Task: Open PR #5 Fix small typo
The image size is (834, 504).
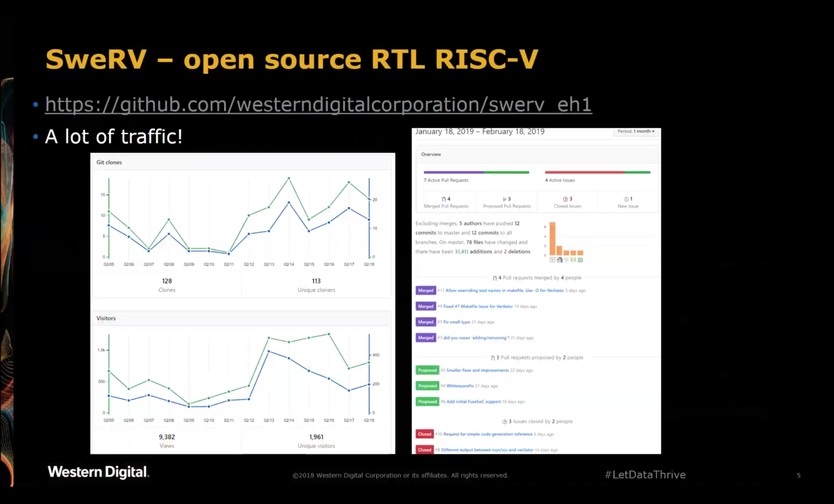Action: click(457, 322)
